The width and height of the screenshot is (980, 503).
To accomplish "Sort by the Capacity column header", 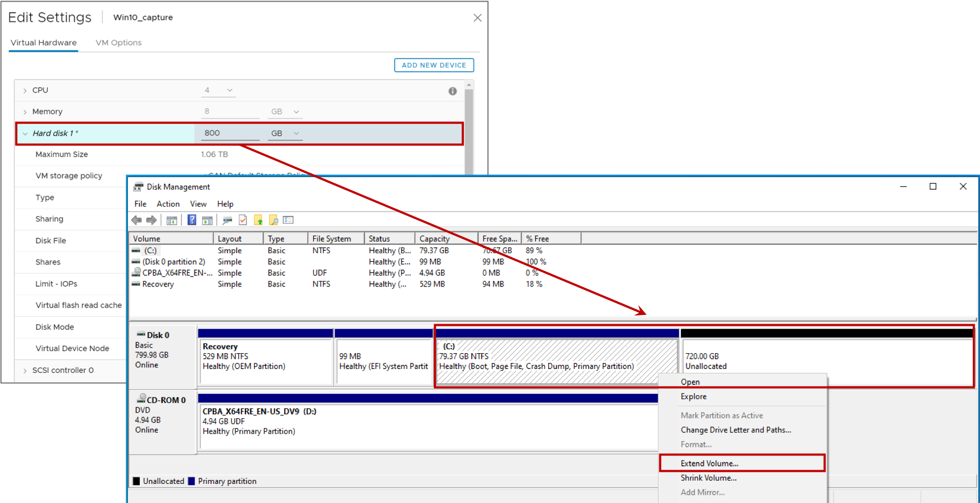I will [x=447, y=238].
